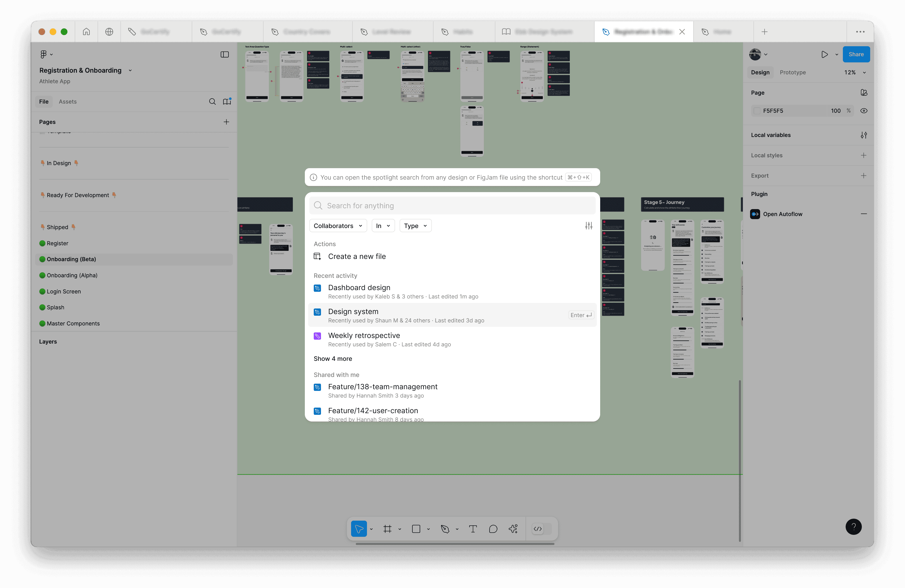
Task: Open search filter settings sliders icon
Action: [x=589, y=226]
